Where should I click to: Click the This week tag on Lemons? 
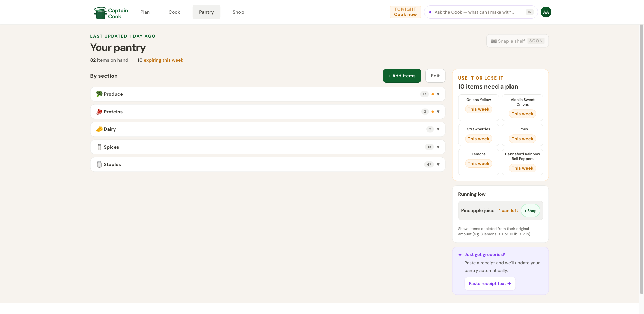tap(478, 163)
